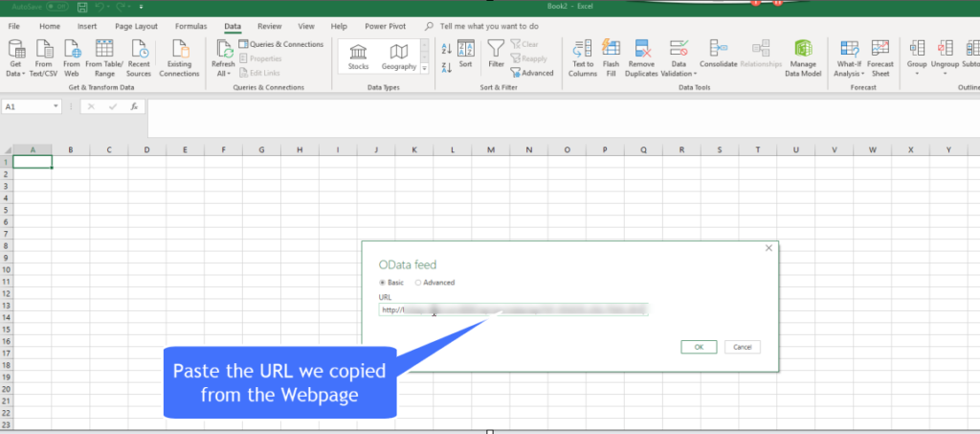Click the Remove Duplicates icon
Screen dimensions: 980x434
641,50
